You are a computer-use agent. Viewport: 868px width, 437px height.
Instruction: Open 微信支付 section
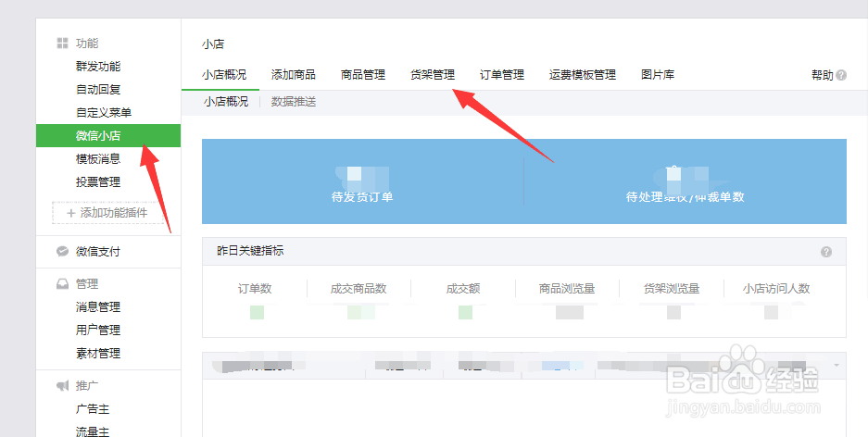click(98, 252)
